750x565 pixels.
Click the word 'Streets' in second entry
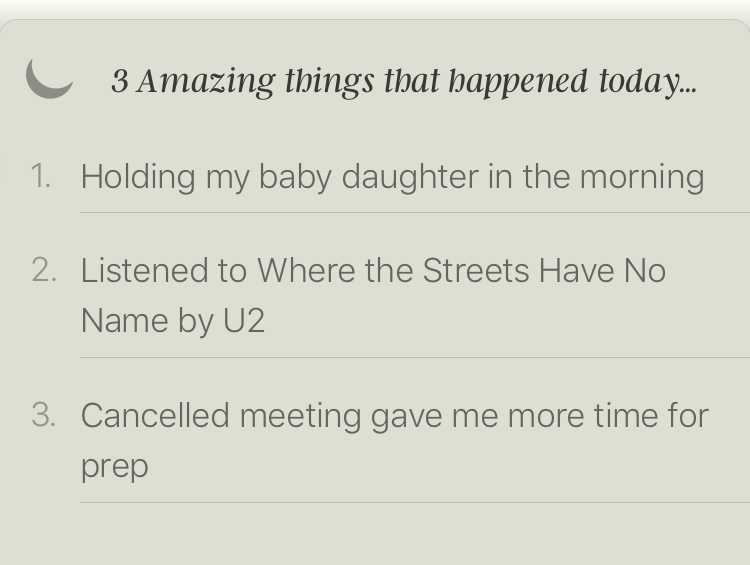pos(476,271)
